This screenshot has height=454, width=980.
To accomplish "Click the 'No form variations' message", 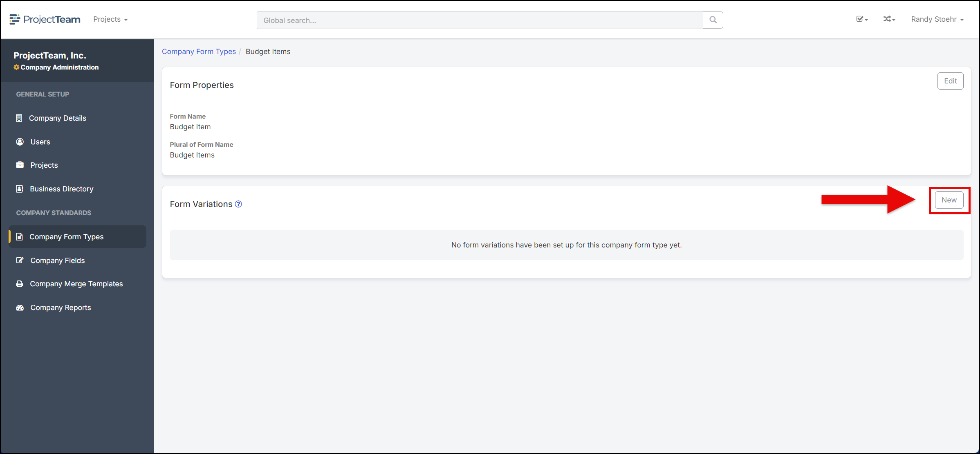I will pyautogui.click(x=566, y=245).
